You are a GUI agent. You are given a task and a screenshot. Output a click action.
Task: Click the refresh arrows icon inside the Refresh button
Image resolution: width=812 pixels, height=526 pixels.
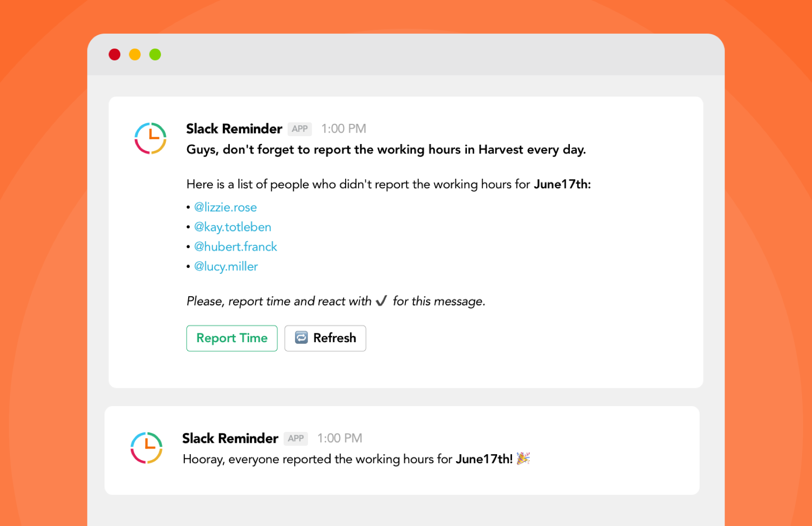(302, 338)
